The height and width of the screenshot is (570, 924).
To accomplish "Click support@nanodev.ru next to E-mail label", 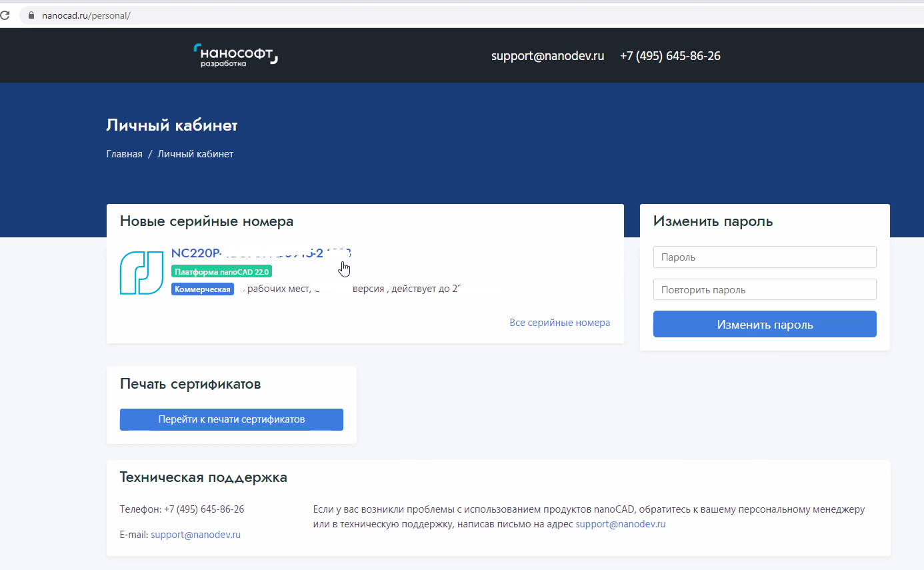I will click(x=196, y=535).
